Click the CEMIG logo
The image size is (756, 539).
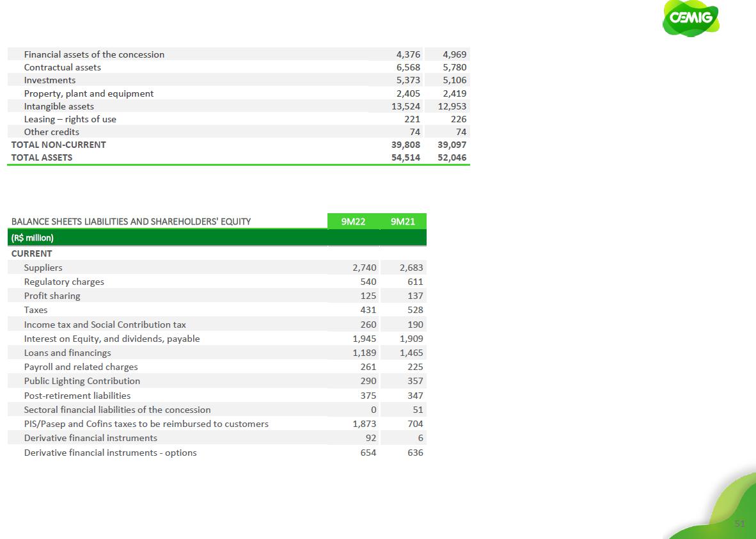691,17
